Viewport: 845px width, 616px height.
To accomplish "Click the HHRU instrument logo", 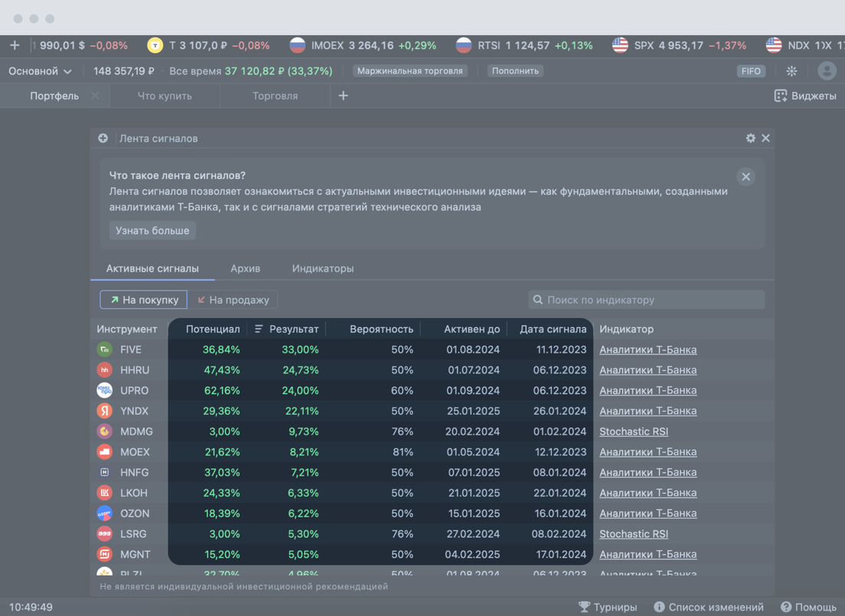I will tap(105, 370).
